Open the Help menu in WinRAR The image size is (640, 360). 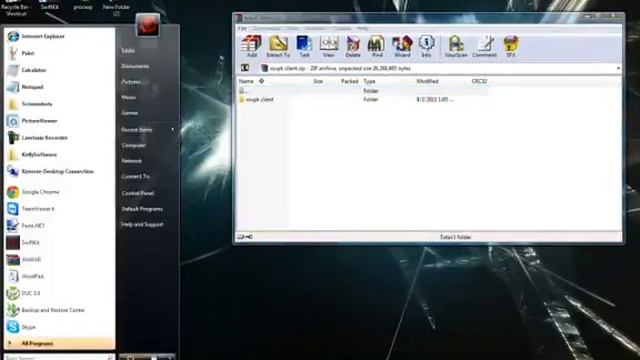[x=362, y=28]
